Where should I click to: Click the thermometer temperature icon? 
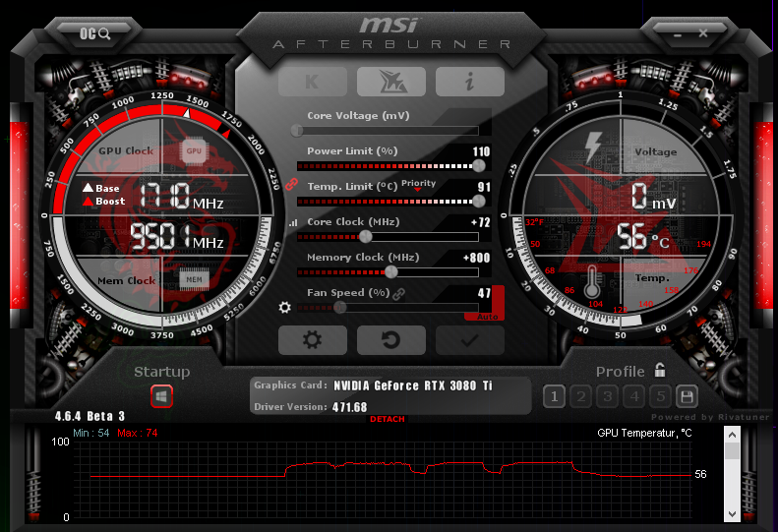point(592,282)
